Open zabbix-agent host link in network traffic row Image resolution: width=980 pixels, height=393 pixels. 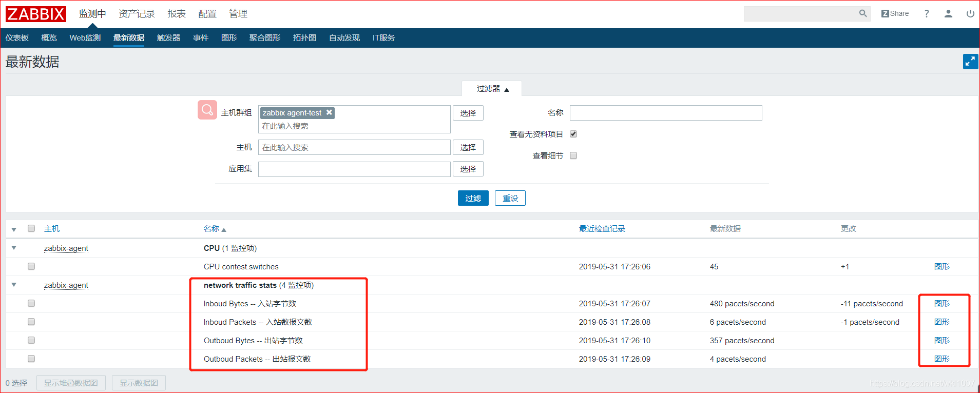pos(66,285)
